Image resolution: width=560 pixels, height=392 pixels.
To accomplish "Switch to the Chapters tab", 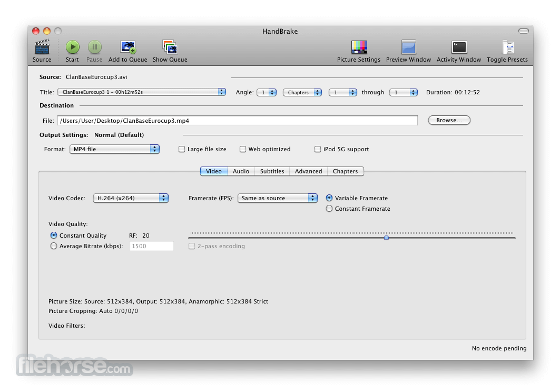I will [x=346, y=171].
